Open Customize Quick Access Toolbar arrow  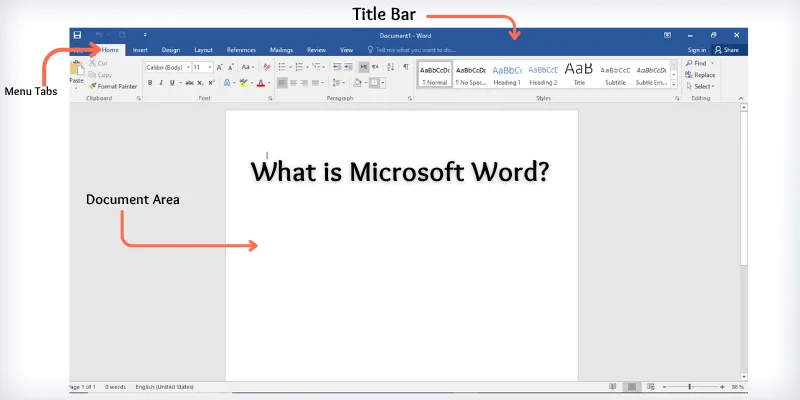[145, 35]
